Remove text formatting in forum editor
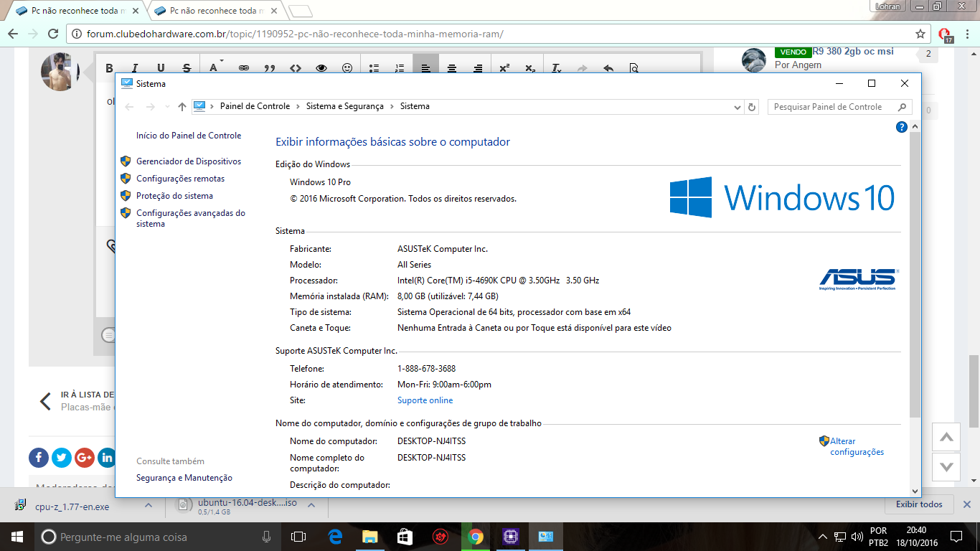Viewport: 980px width, 551px height. coord(556,68)
